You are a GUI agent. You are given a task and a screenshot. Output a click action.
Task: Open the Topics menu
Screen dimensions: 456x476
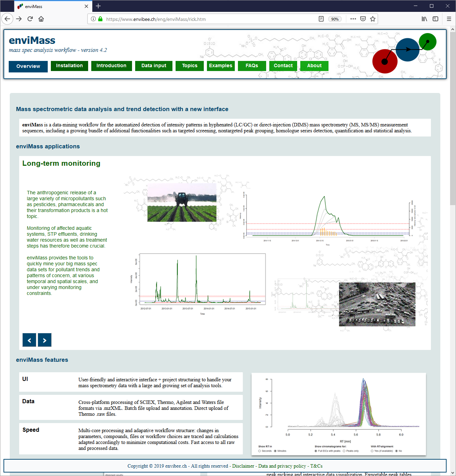pos(190,66)
